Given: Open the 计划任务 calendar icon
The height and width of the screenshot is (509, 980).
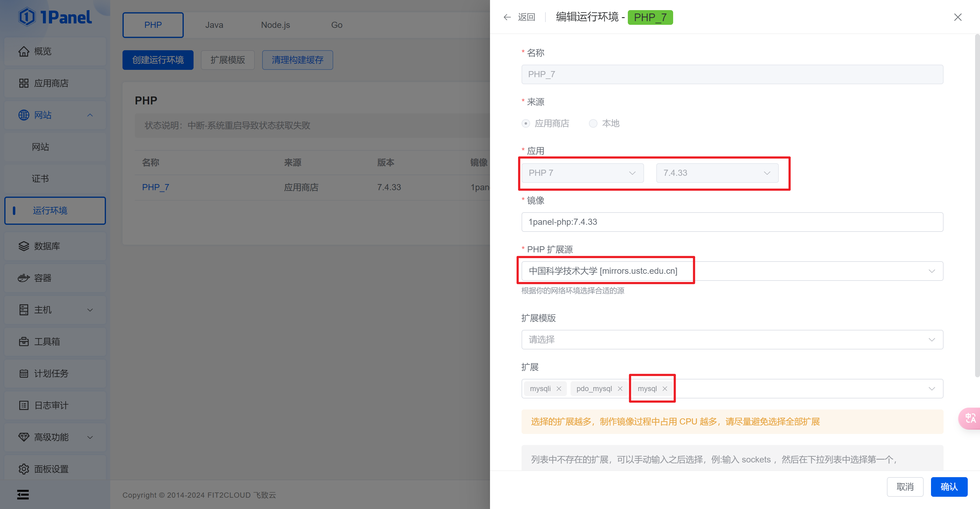Looking at the screenshot, I should pos(24,374).
